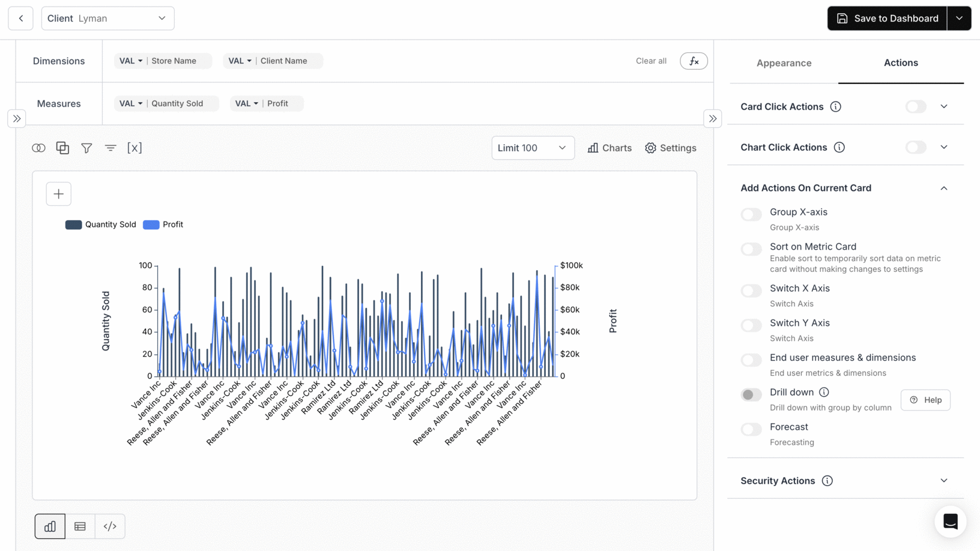Turn on Chart Click Actions
The height and width of the screenshot is (551, 980).
click(x=915, y=147)
